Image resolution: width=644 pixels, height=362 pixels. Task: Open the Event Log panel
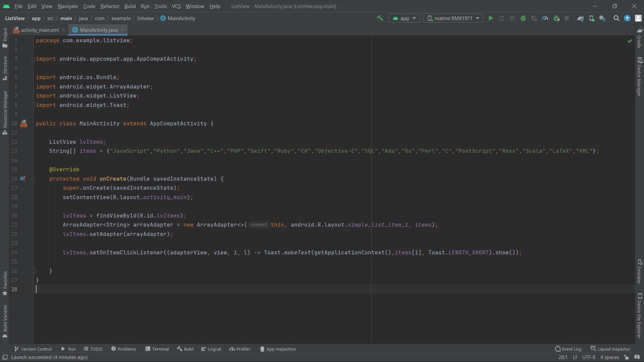[568, 349]
